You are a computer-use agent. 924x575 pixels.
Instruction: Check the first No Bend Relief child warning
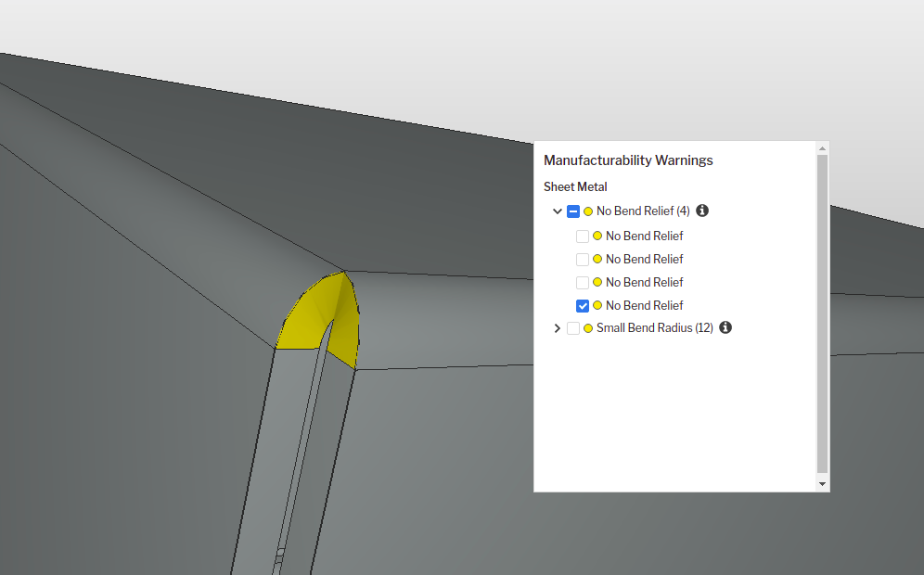click(582, 236)
